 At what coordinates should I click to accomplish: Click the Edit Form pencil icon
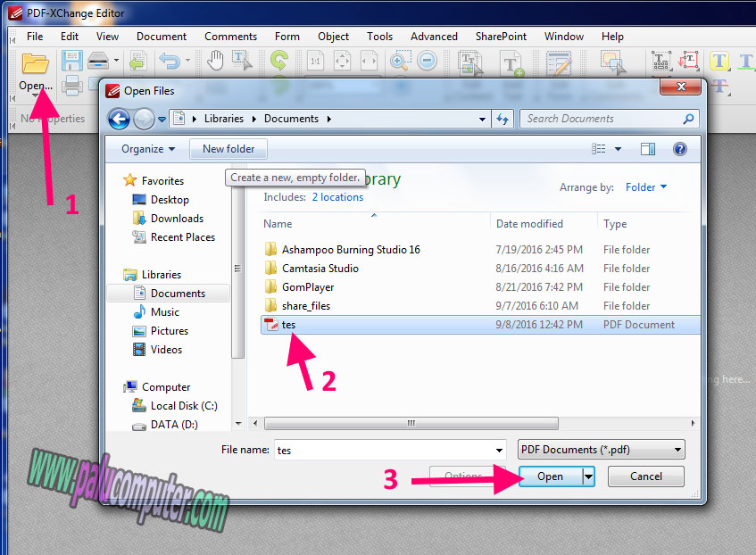pos(559,63)
